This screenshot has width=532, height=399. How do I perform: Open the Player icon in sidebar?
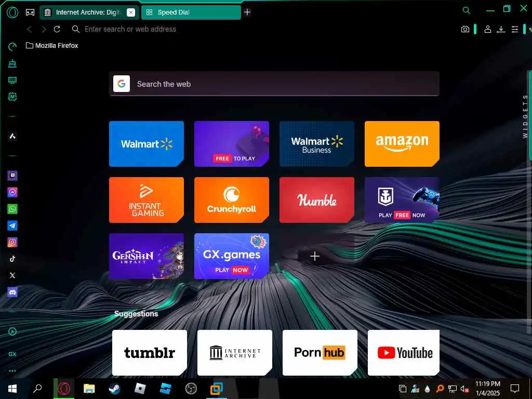pyautogui.click(x=12, y=331)
